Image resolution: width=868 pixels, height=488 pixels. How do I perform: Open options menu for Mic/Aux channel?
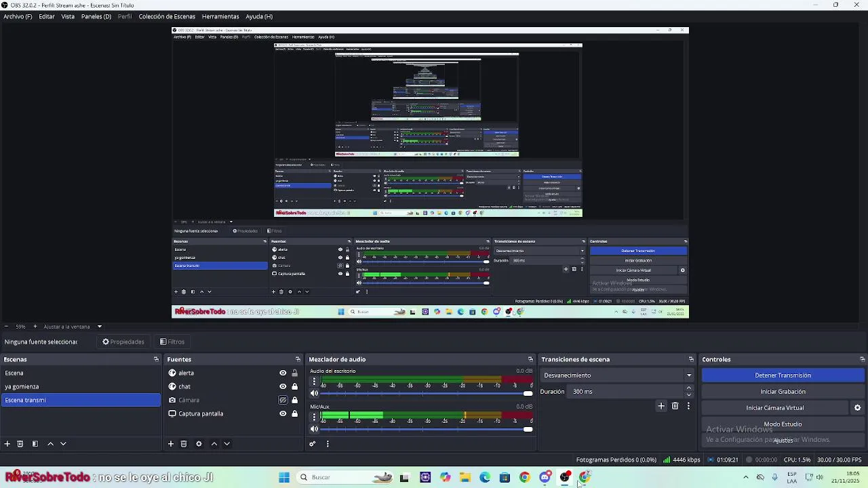314,417
